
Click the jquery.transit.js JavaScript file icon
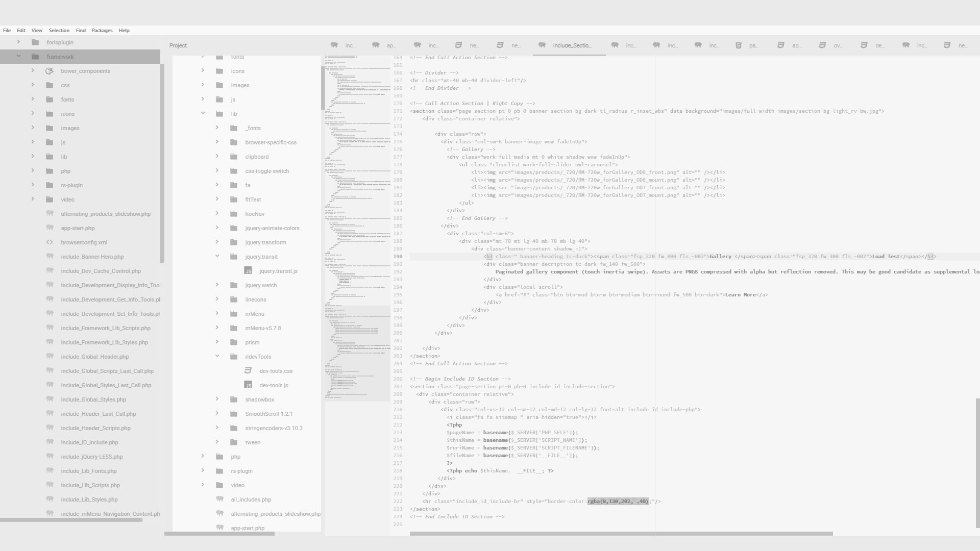(248, 271)
